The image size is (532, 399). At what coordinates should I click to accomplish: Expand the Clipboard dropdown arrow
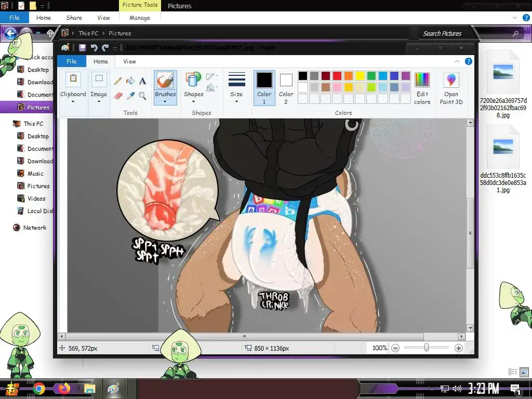tap(73, 101)
